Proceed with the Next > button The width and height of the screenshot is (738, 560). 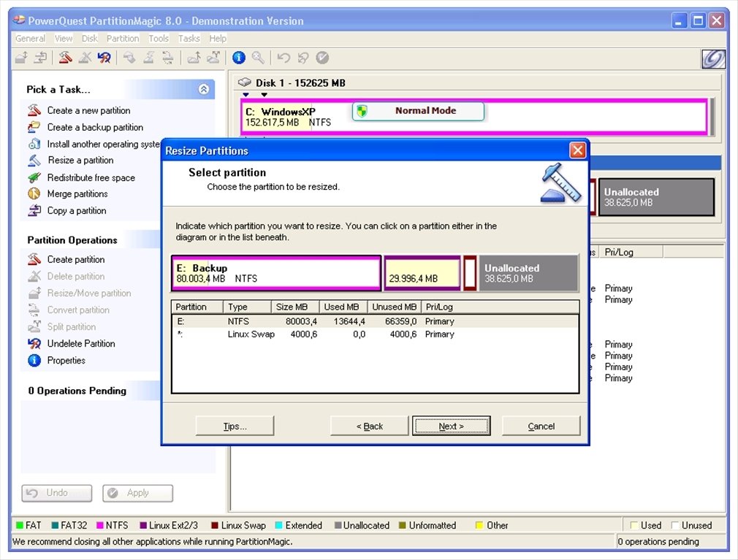tap(452, 426)
